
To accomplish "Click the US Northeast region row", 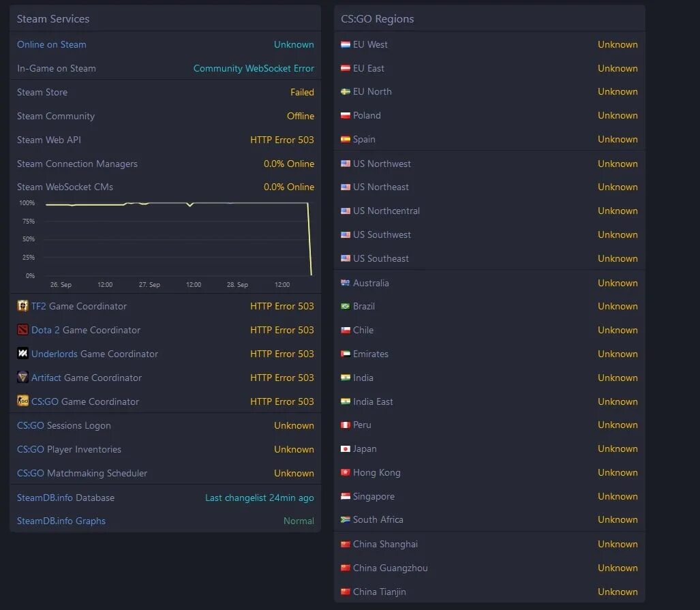I will 489,187.
